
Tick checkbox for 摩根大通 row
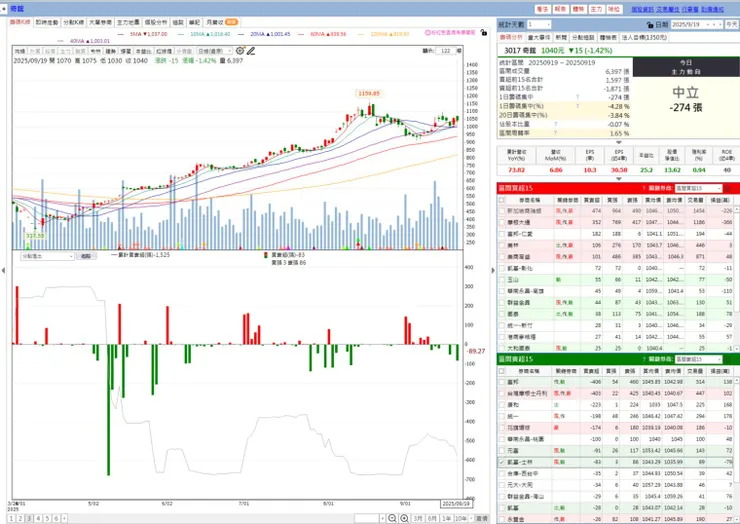(502, 222)
